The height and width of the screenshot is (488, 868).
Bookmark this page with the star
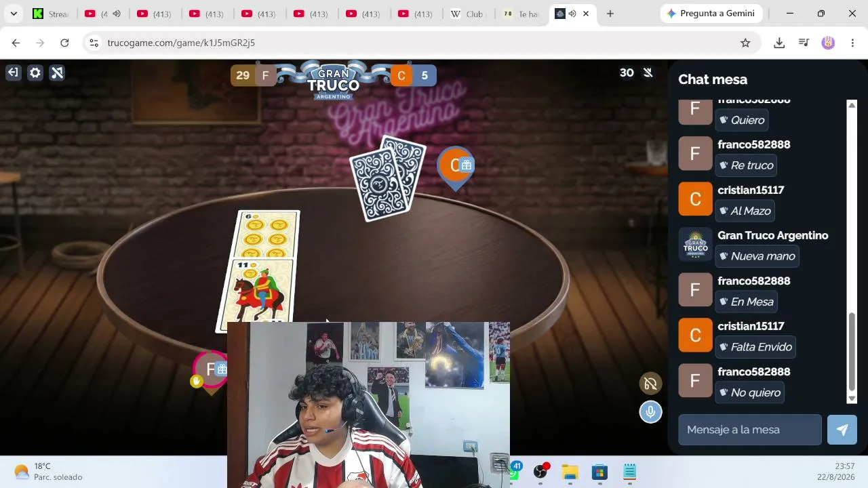tap(745, 43)
